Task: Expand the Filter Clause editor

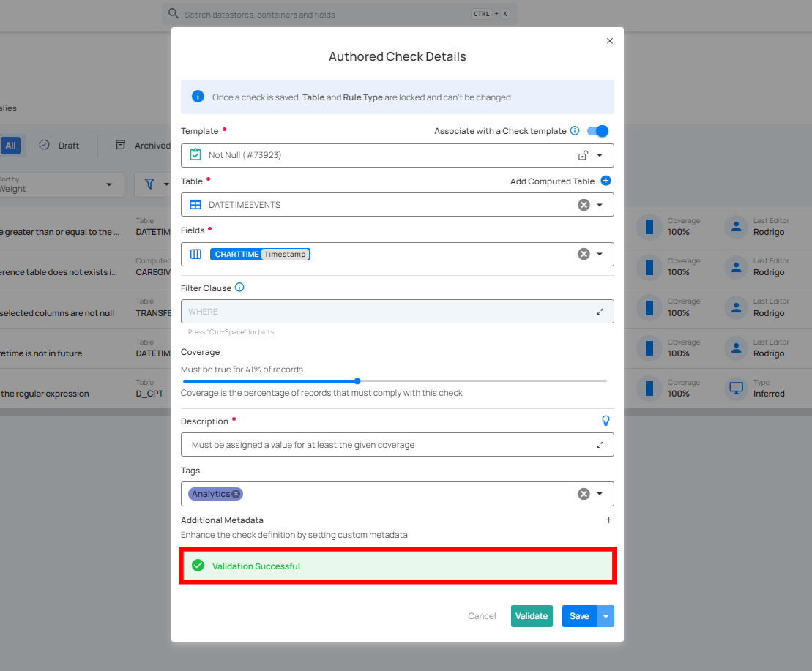Action: point(600,312)
